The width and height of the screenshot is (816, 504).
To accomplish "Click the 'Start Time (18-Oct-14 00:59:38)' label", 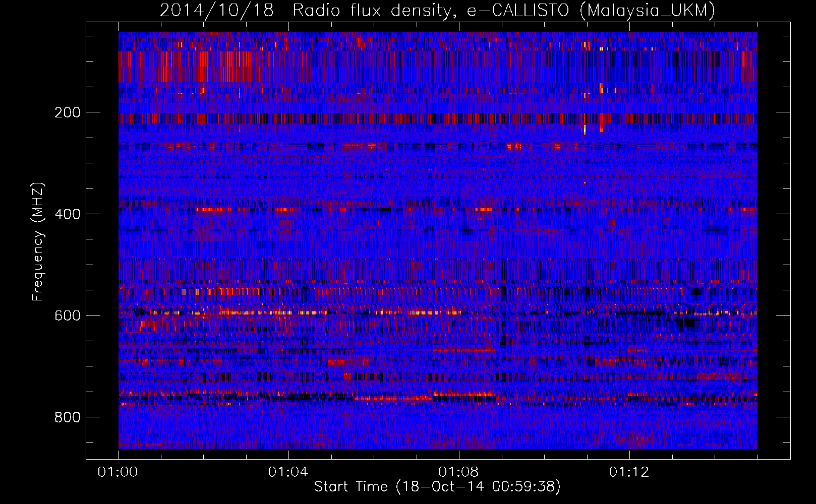I will (x=437, y=487).
